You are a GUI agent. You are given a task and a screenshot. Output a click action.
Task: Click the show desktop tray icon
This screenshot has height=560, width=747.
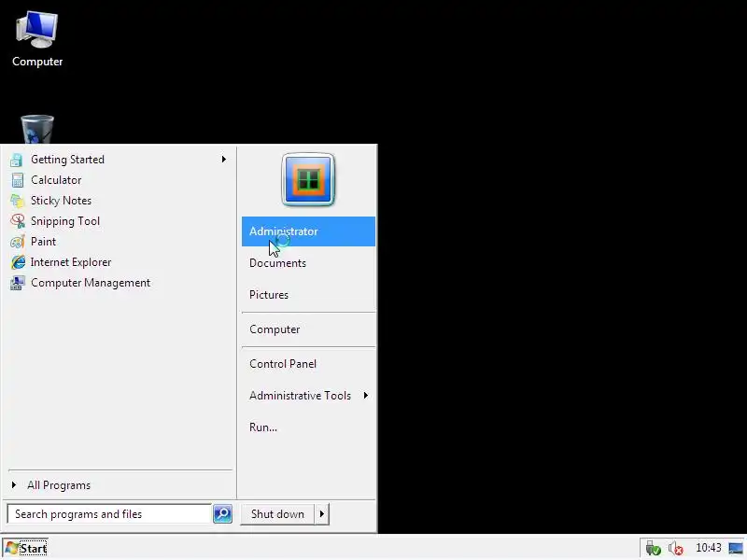[x=736, y=548]
